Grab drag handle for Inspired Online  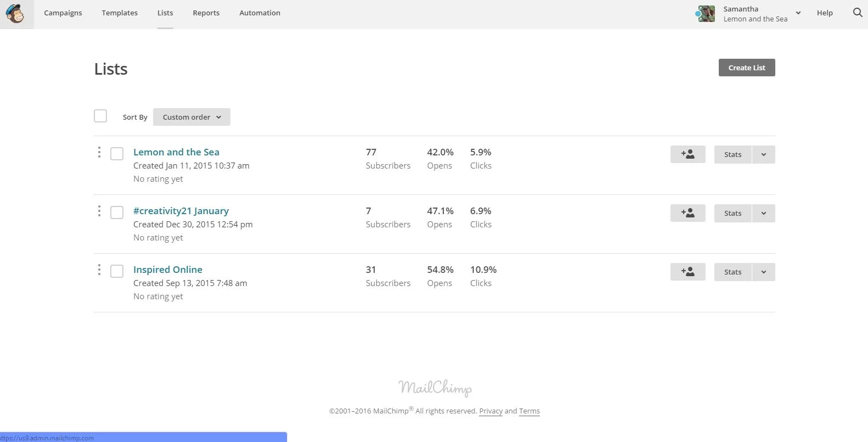(x=99, y=270)
